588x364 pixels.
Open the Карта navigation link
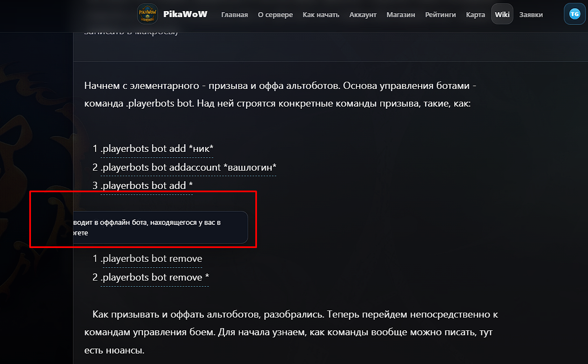coord(475,14)
